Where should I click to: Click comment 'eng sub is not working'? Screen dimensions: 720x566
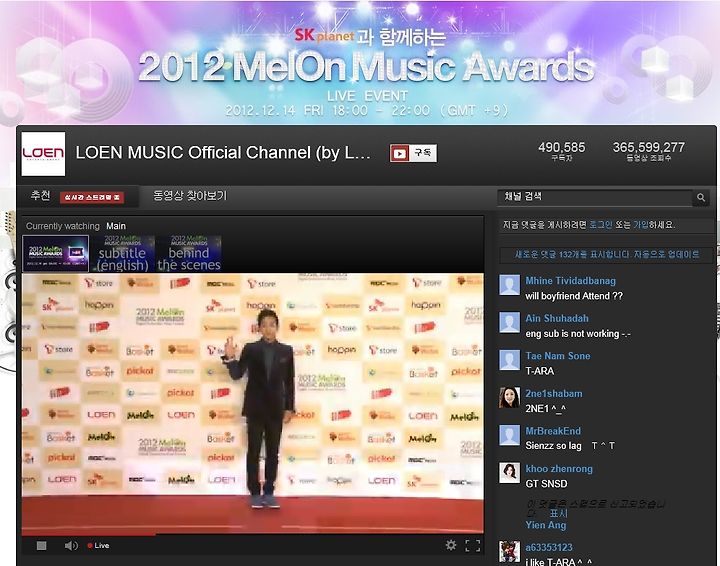tap(578, 334)
